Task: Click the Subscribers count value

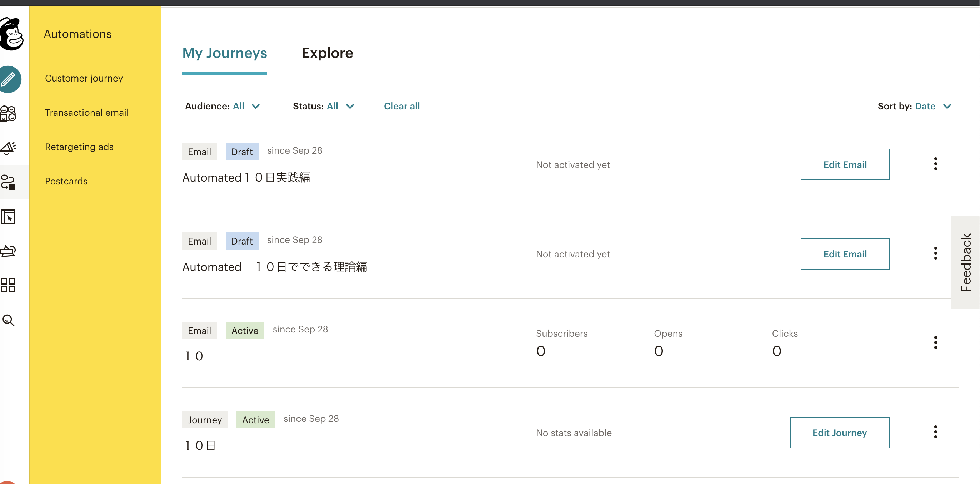Action: click(541, 351)
